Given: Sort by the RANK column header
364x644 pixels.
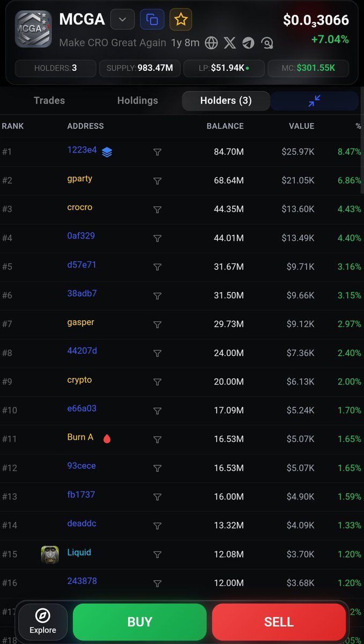Looking at the screenshot, I should [x=13, y=126].
